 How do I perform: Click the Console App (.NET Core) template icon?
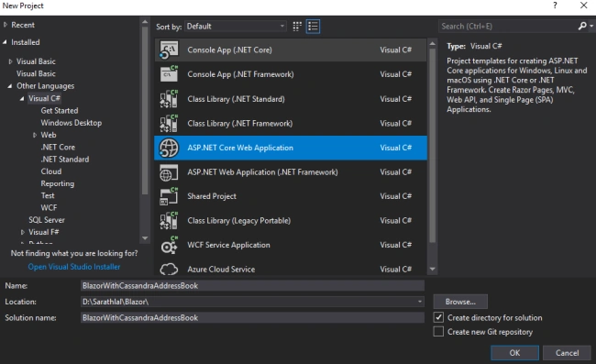click(169, 50)
